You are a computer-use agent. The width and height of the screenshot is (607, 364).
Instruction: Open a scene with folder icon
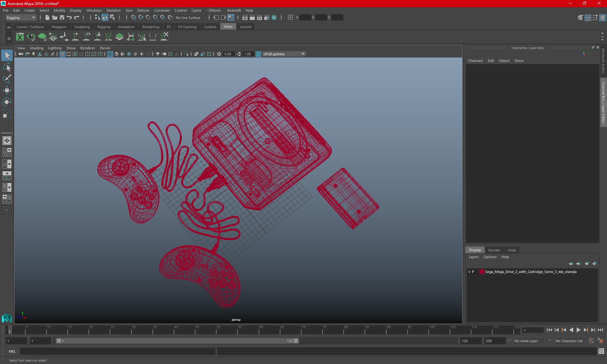(55, 18)
